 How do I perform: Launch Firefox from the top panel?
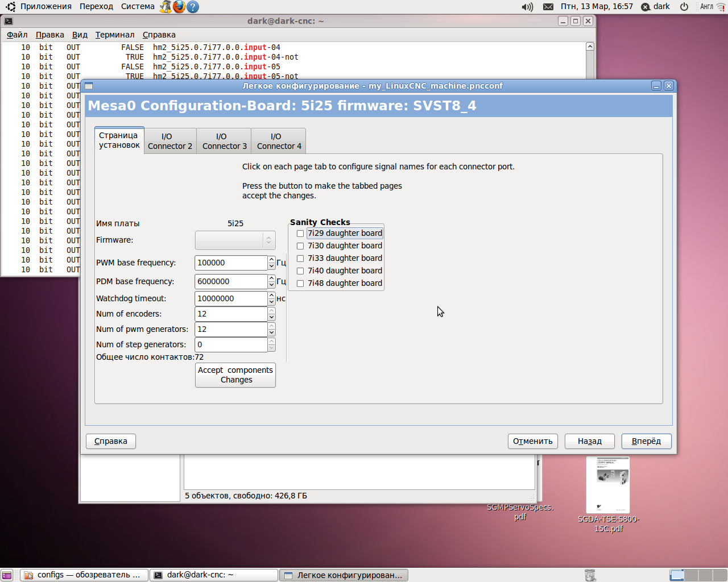[x=179, y=7]
